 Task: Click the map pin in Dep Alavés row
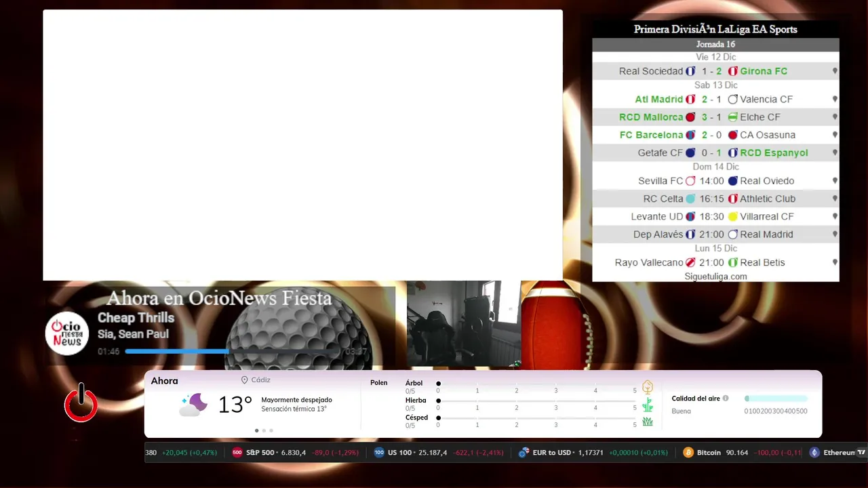835,235
